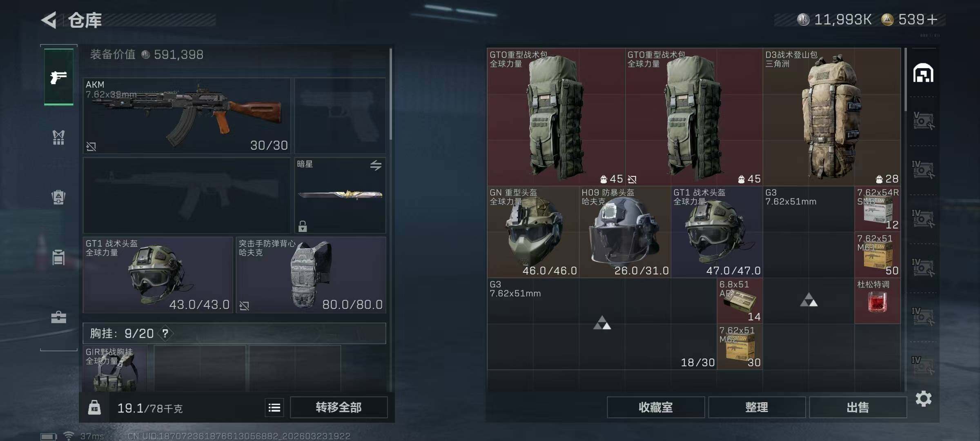Screen dimensions: 980x441
Task: Open the briefcase sidebar icon
Action: 58,317
